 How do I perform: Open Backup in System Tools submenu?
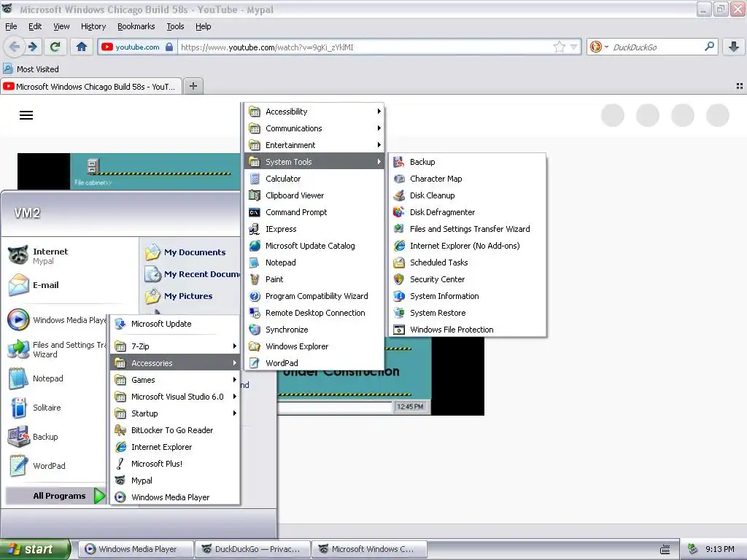[467, 162]
